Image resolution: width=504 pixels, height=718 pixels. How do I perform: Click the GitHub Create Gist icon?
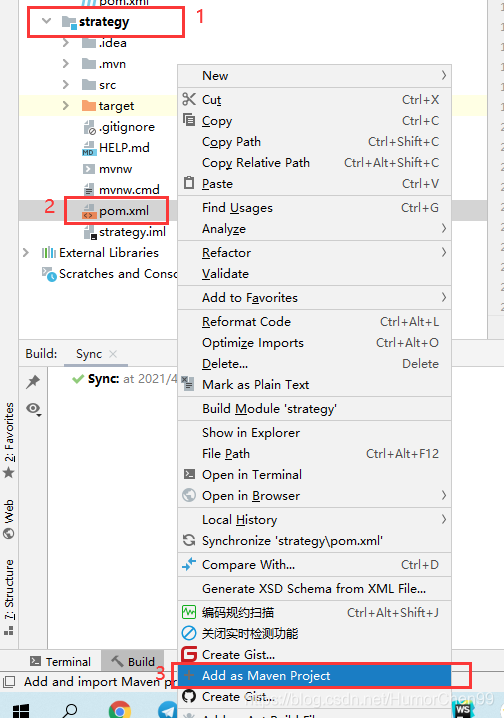(x=189, y=696)
